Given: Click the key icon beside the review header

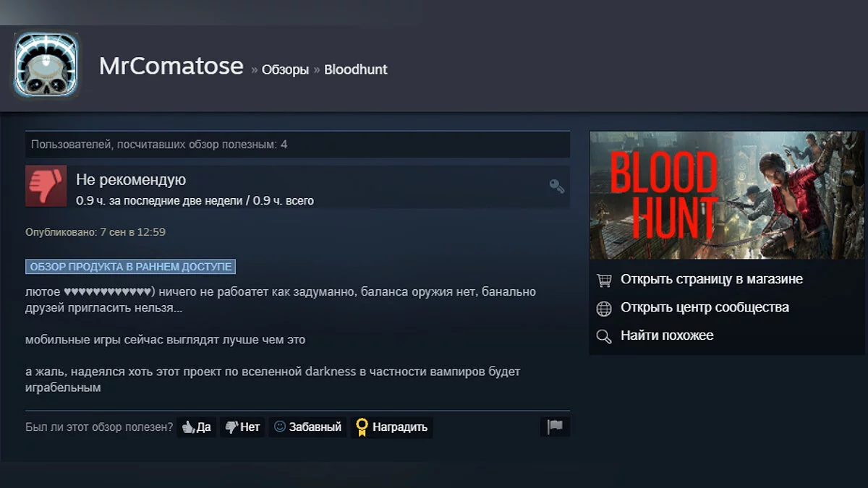Looking at the screenshot, I should click(x=556, y=186).
